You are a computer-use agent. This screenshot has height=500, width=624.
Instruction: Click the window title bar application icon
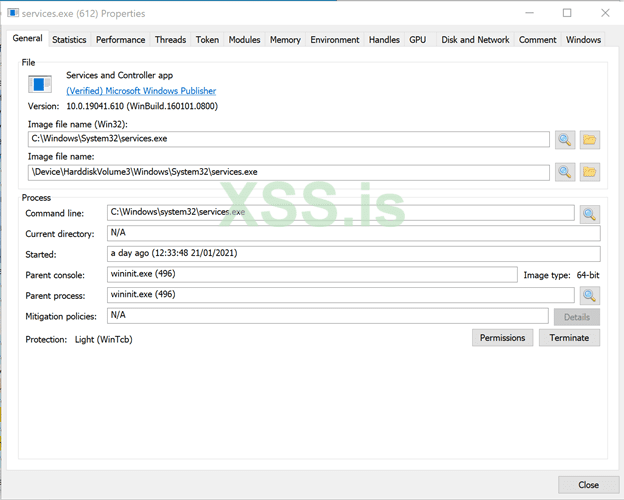click(13, 13)
